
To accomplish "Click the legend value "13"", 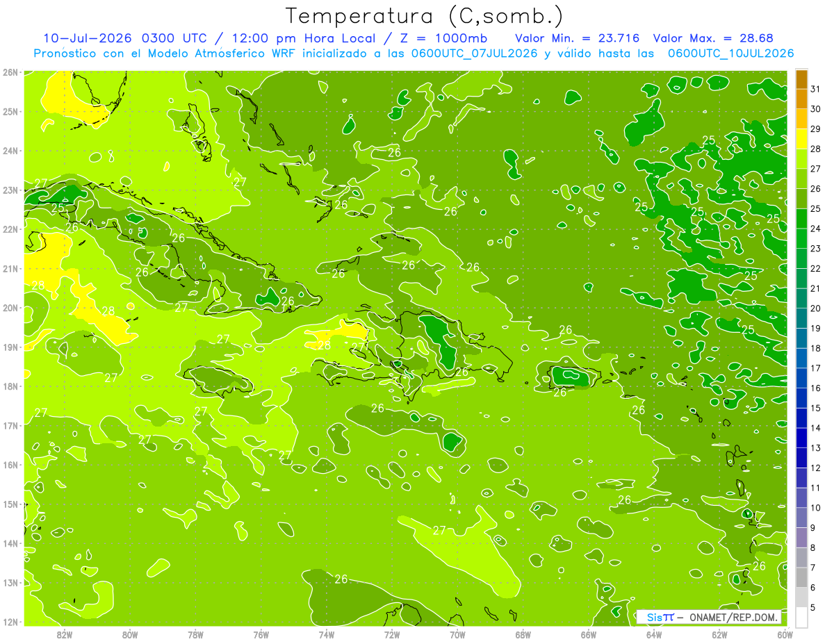I will (816, 448).
